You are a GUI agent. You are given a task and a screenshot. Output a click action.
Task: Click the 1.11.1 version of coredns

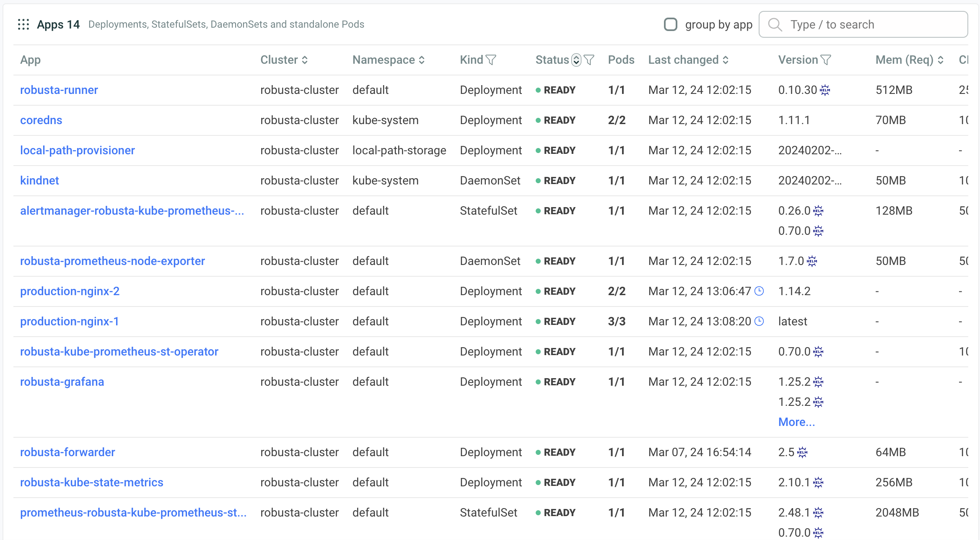point(794,120)
